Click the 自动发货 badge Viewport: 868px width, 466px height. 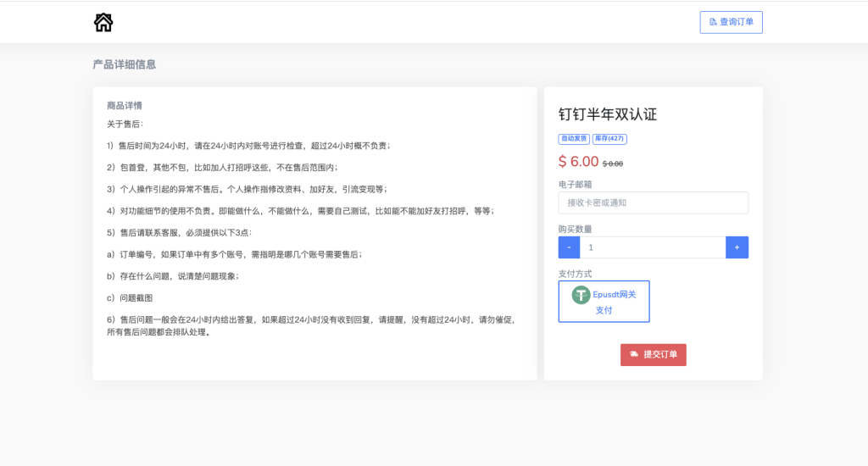point(574,139)
